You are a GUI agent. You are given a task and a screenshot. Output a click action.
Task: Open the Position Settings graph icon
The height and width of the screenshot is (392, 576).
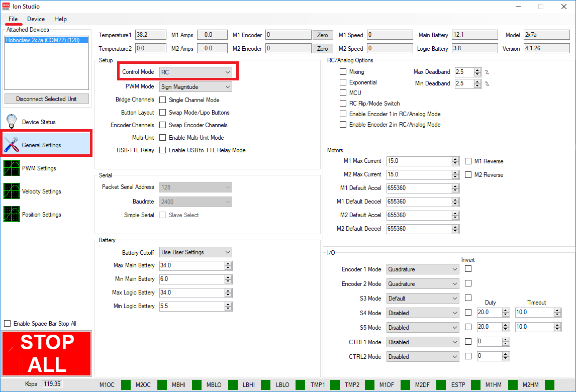coord(11,215)
